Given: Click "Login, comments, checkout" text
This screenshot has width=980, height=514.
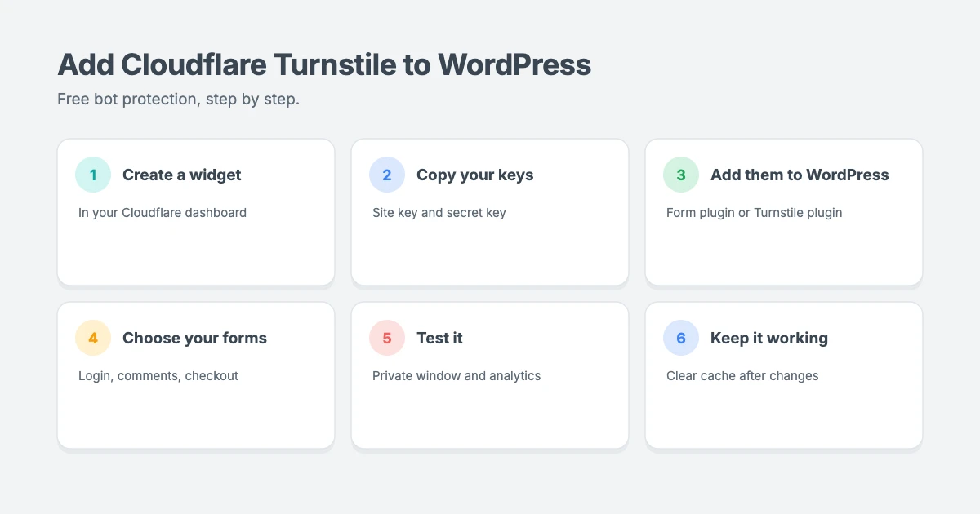Looking at the screenshot, I should click(158, 376).
